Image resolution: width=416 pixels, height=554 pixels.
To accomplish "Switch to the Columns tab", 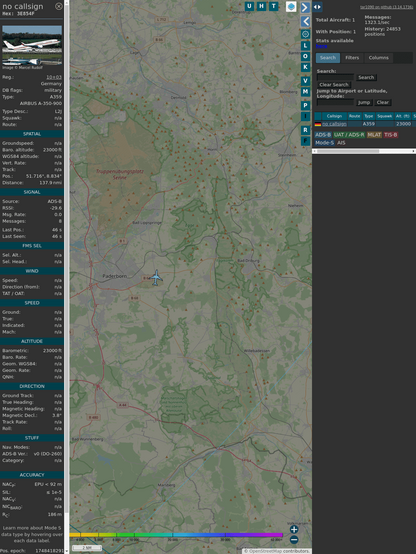I will coord(379,58).
